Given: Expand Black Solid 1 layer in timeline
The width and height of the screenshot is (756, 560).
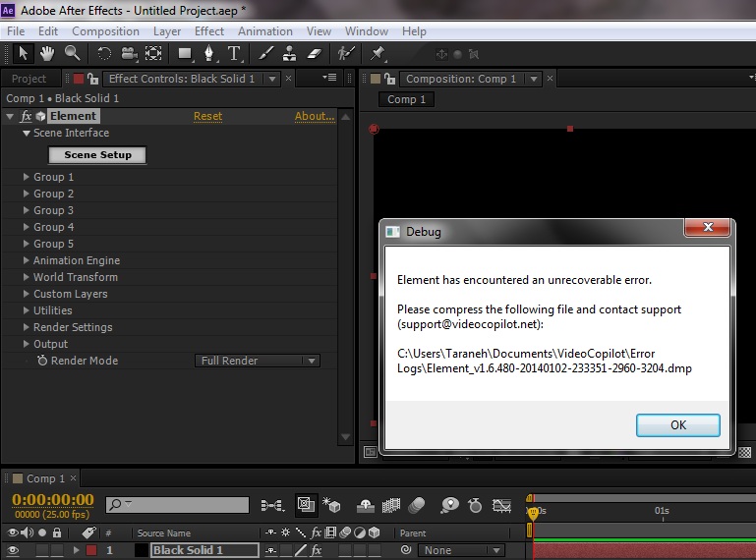Looking at the screenshot, I should pos(76,550).
